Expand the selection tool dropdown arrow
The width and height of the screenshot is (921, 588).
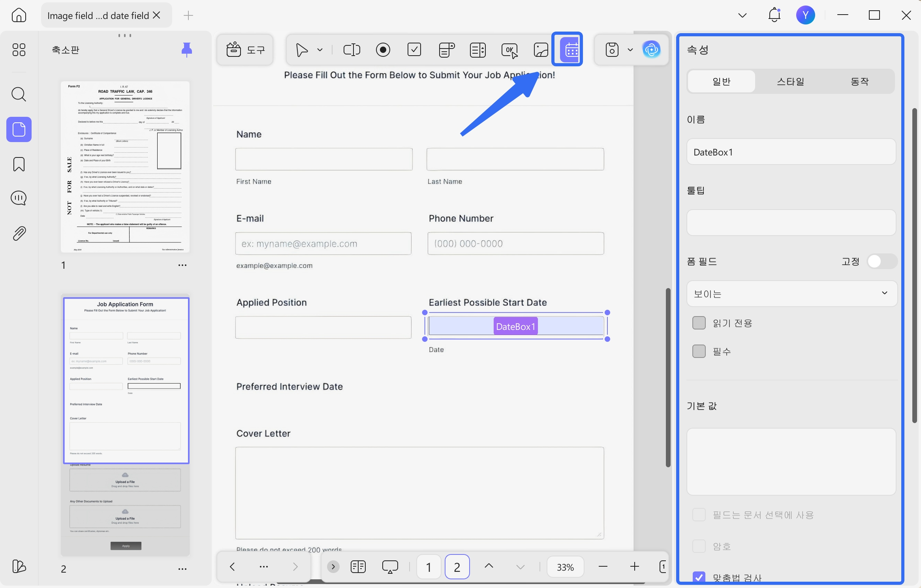[x=320, y=50]
